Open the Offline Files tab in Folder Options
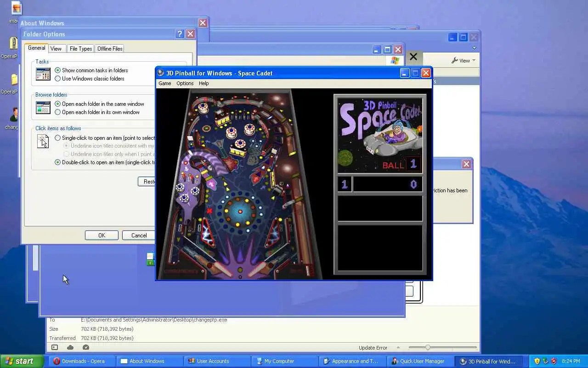588x368 pixels. click(x=110, y=48)
